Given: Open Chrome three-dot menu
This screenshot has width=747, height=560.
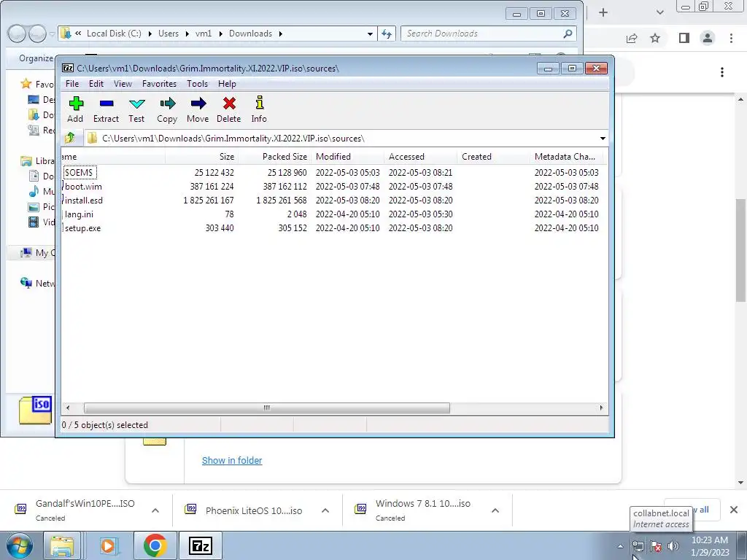Looking at the screenshot, I should 731,38.
